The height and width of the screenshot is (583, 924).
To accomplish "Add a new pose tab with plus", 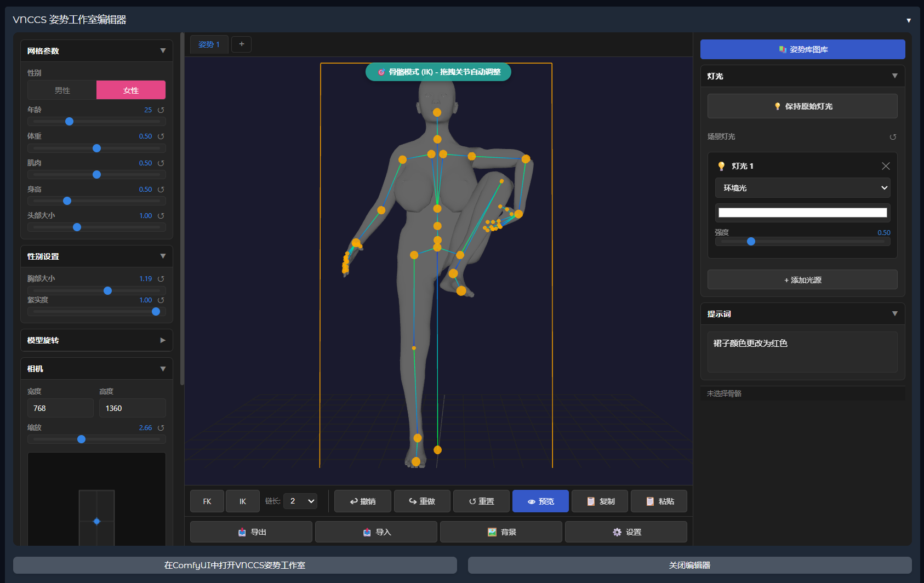I will pos(241,44).
